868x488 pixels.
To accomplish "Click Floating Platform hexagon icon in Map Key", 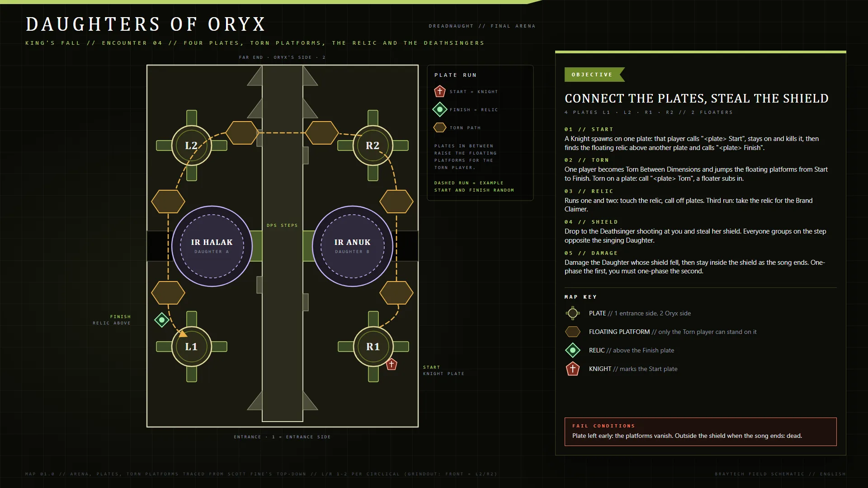I will (573, 332).
